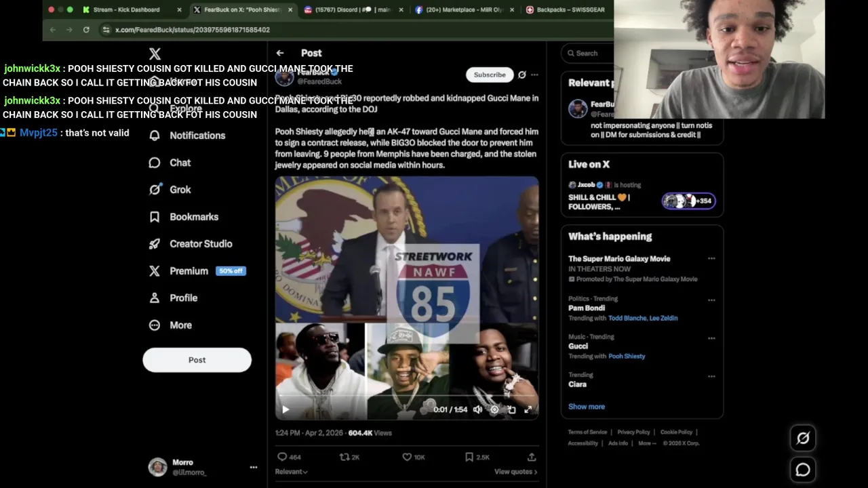Open the Pooh Shiesty trending link
Screen dimensions: 868x488
pyautogui.click(x=627, y=357)
